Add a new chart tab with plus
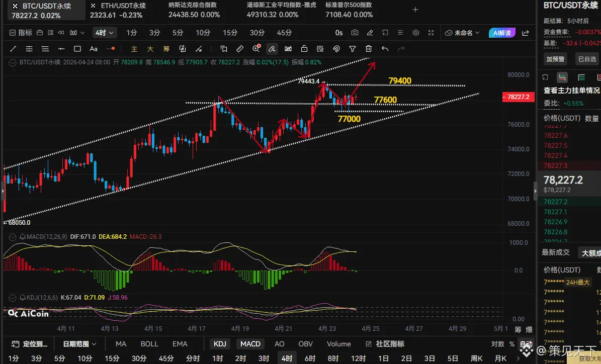 click(x=415, y=10)
